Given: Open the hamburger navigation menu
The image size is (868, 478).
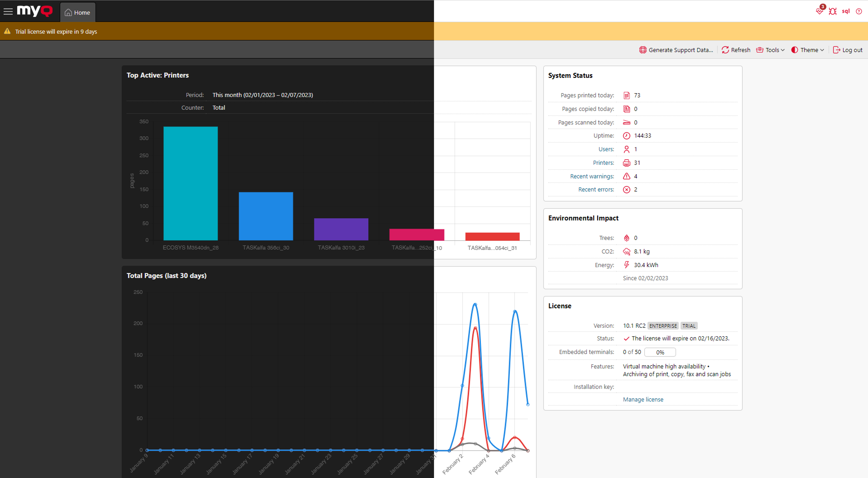Looking at the screenshot, I should point(8,11).
